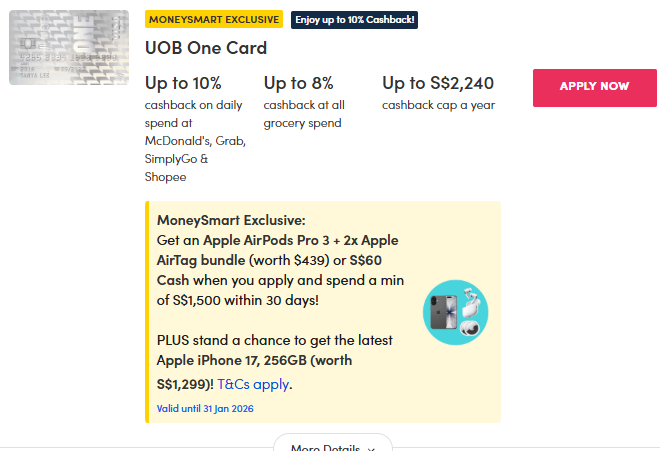Click the yellow MoneySmart Exclusive badge
Image resolution: width=660 pixels, height=451 pixels.
[x=214, y=19]
